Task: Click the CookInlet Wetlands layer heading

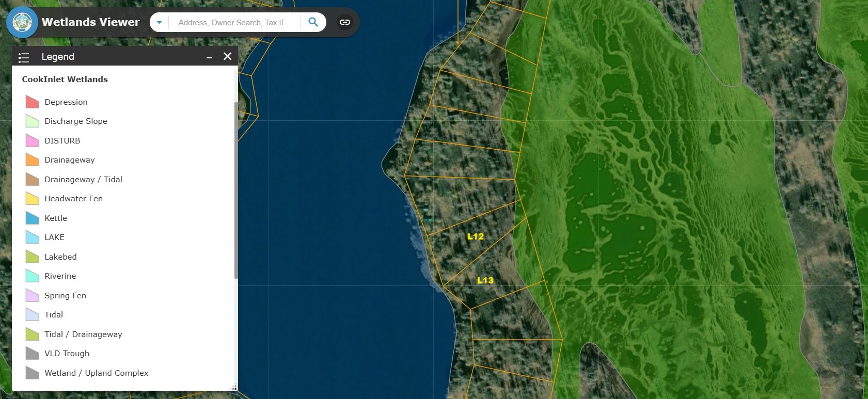Action: pos(65,79)
